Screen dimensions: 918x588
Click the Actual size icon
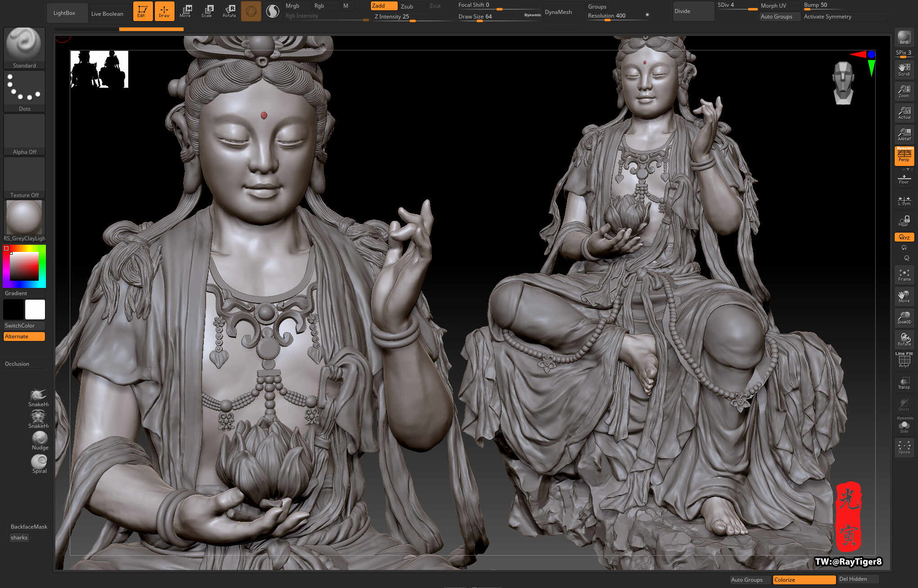point(904,113)
